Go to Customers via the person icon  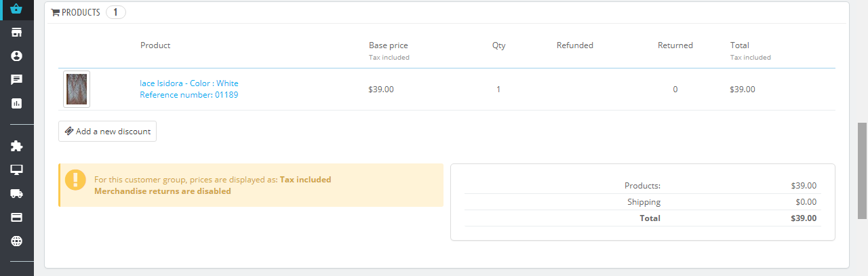point(17,56)
